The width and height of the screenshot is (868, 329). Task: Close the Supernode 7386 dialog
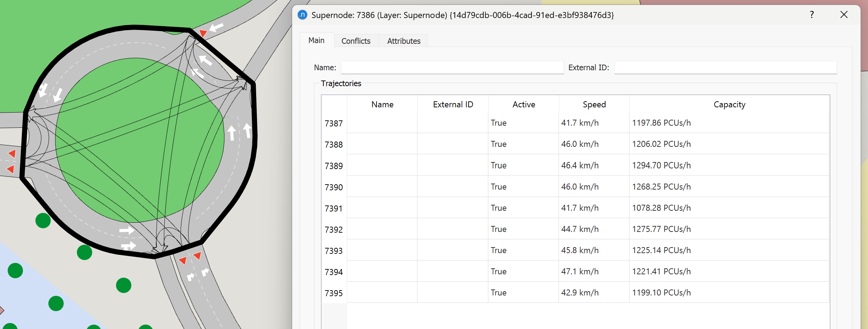pyautogui.click(x=844, y=15)
